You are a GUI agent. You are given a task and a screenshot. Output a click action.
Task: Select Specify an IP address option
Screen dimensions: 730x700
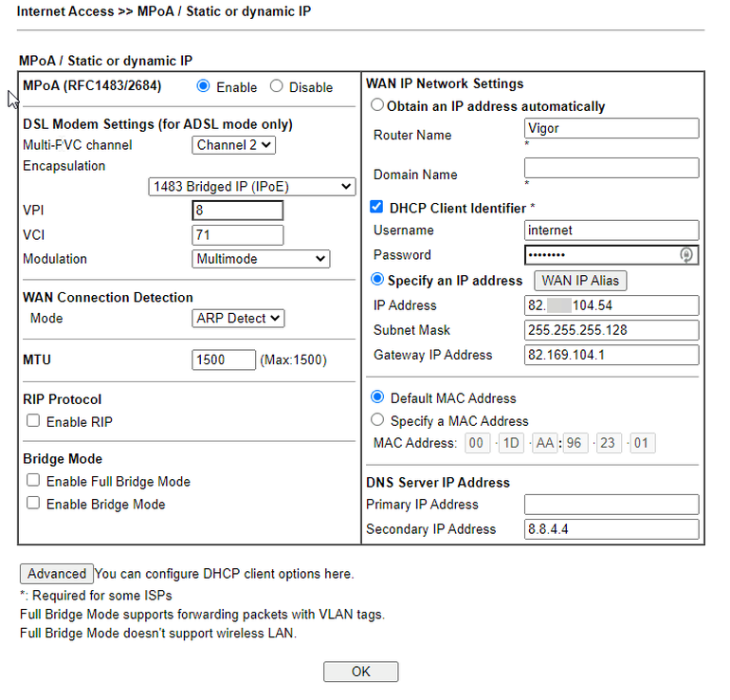pos(377,280)
